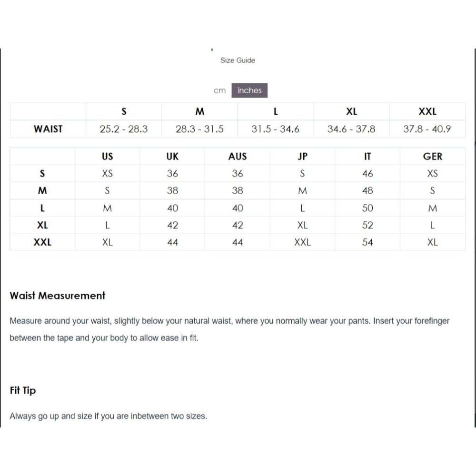Image resolution: width=476 pixels, height=476 pixels.
Task: Click the IT column header
Action: coord(367,157)
